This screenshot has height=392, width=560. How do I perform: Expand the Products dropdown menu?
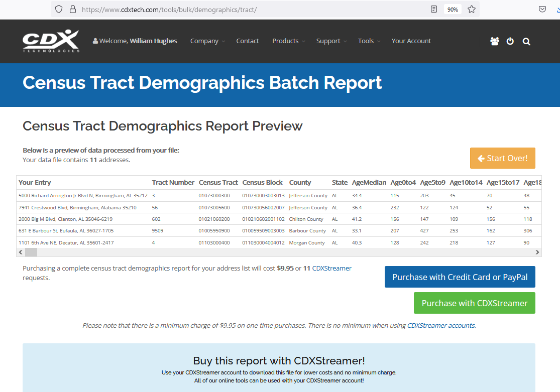289,41
